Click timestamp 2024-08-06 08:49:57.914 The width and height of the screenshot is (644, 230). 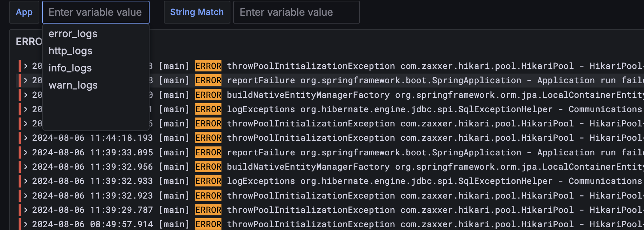pyautogui.click(x=92, y=224)
